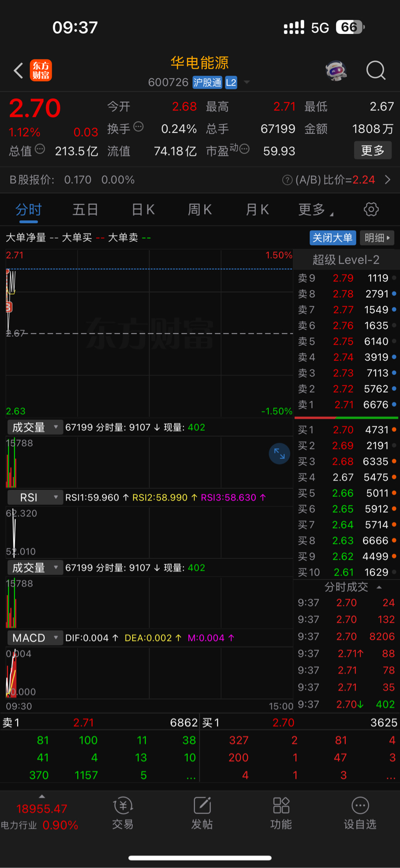Screen dimensions: 400x868
Task: Tap the search magnifier icon
Action: coord(376,70)
